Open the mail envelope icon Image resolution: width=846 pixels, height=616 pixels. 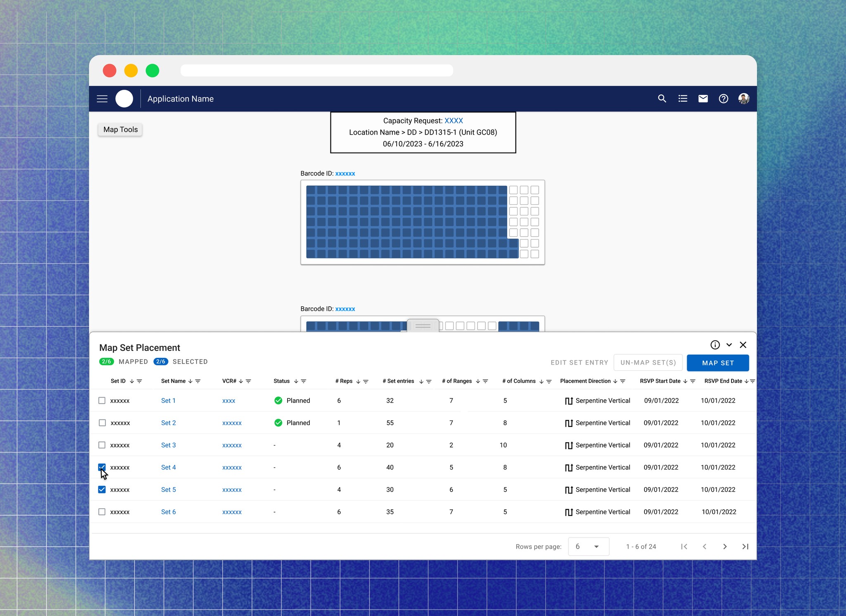click(x=703, y=99)
